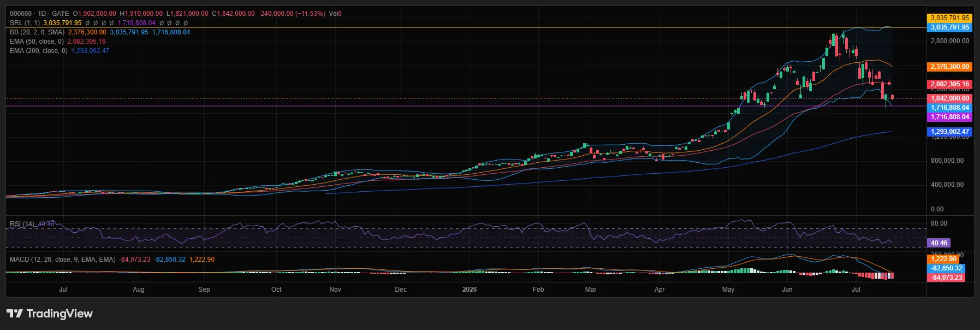Click the 40.46 RSI value label

tap(939, 243)
